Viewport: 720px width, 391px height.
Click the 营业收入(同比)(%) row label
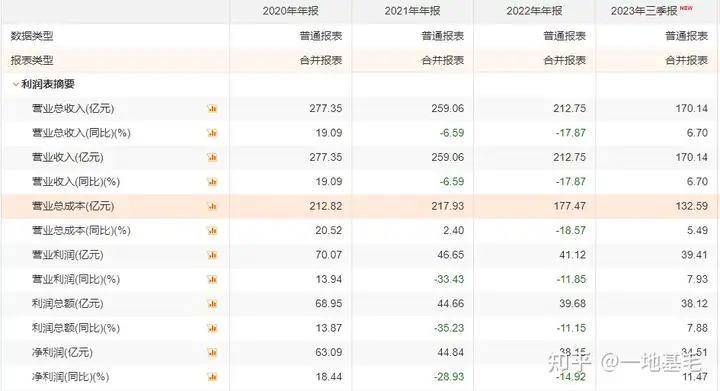(x=76, y=182)
